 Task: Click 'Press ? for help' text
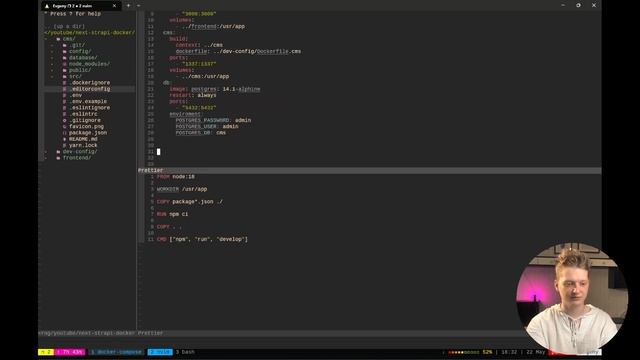75,14
